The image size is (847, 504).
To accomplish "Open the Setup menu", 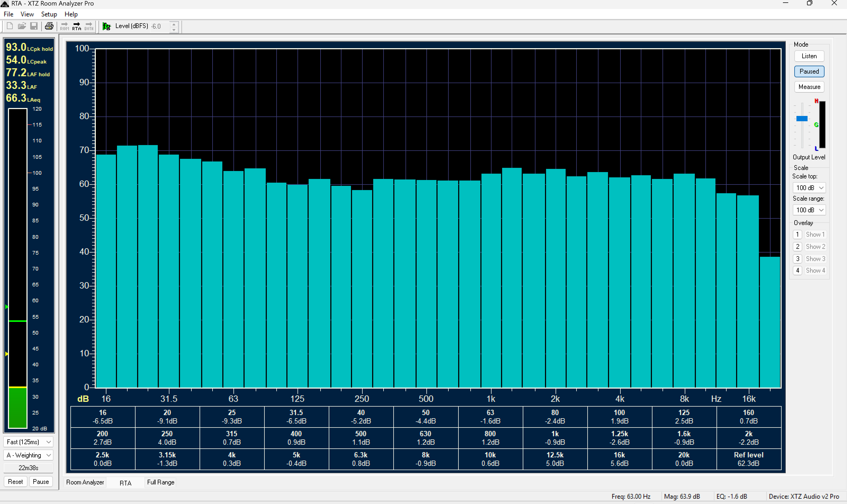I will point(49,14).
